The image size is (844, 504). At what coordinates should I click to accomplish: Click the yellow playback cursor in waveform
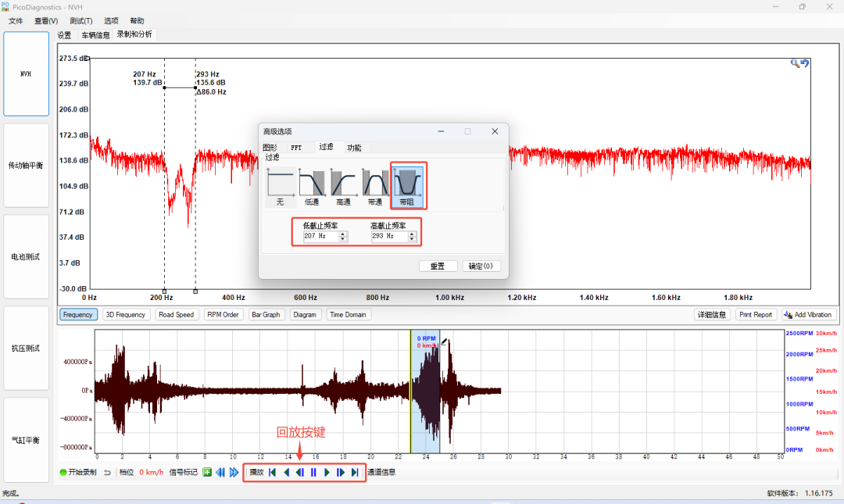tap(411, 391)
